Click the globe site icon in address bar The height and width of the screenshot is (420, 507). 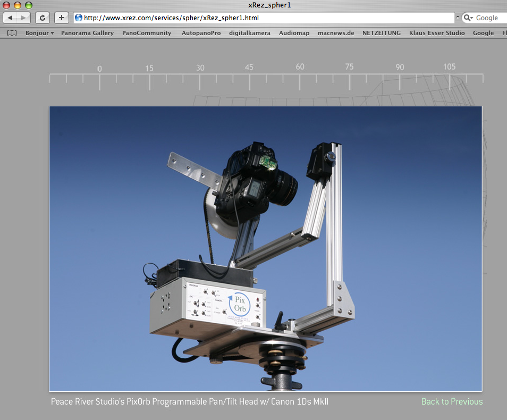point(79,18)
